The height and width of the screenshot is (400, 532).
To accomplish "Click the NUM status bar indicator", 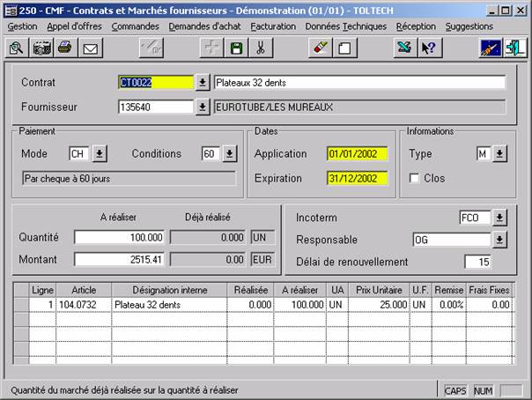I will (x=484, y=391).
